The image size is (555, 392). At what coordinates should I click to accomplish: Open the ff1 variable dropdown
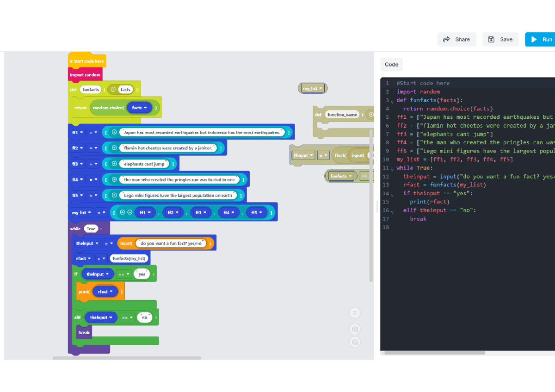pyautogui.click(x=77, y=133)
